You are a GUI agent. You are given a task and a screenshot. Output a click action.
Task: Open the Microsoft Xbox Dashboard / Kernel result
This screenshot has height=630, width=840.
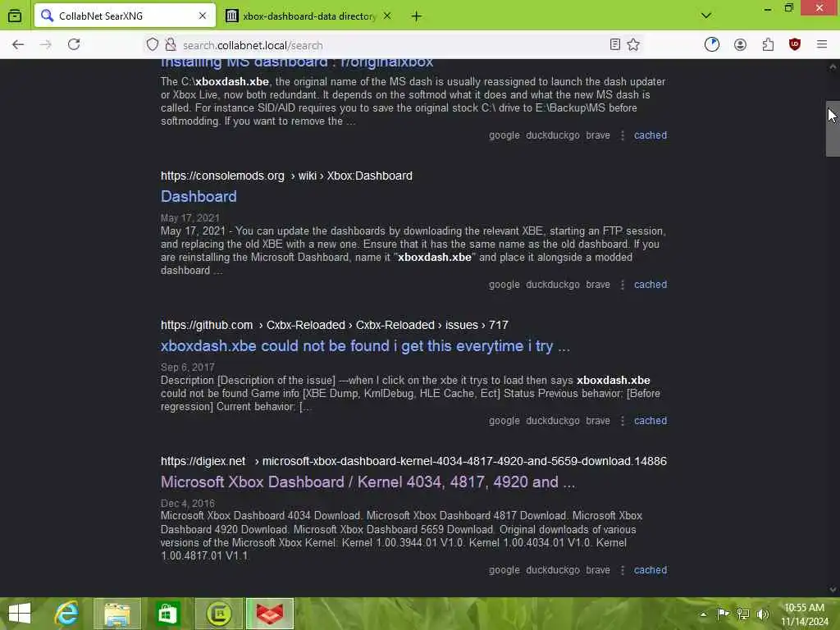tap(368, 482)
